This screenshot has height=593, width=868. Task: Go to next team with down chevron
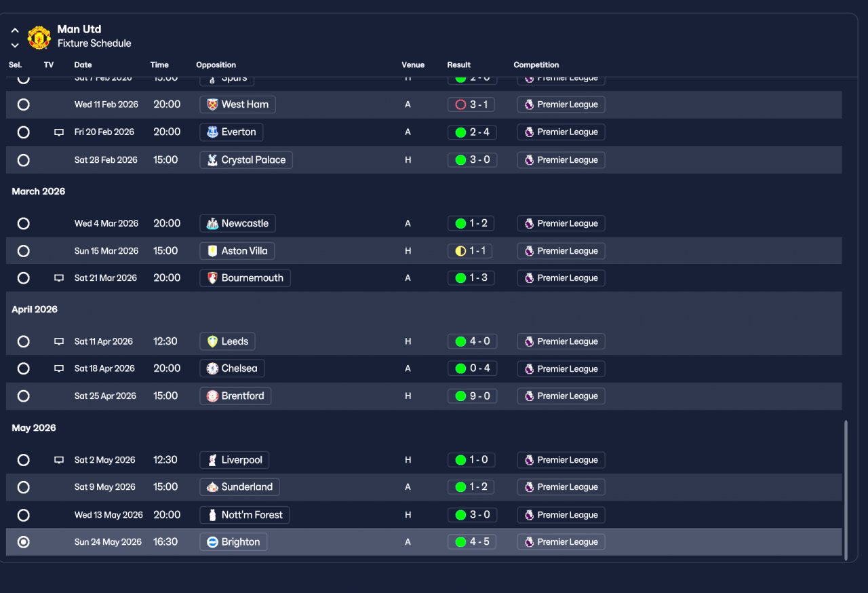coord(15,45)
